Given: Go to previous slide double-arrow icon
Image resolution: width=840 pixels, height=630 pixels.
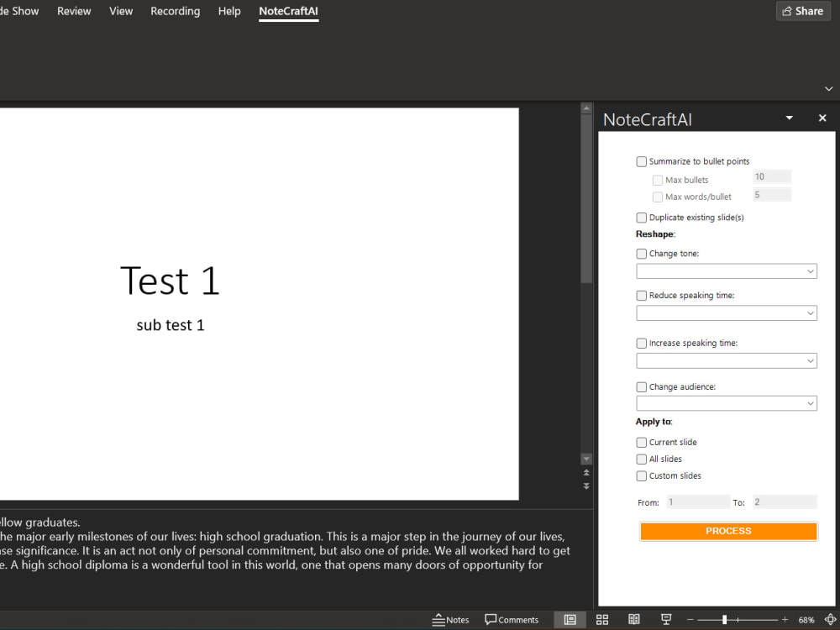Looking at the screenshot, I should click(586, 472).
